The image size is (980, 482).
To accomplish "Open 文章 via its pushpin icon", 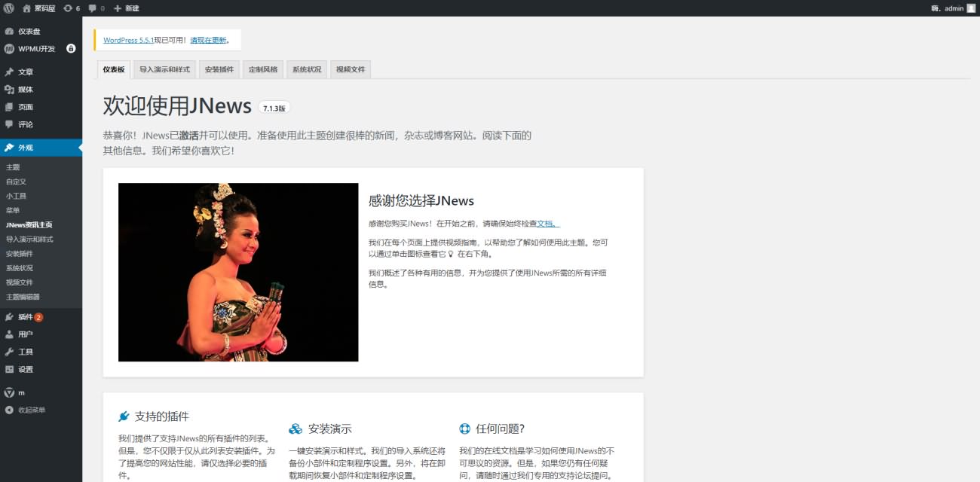I will point(9,72).
